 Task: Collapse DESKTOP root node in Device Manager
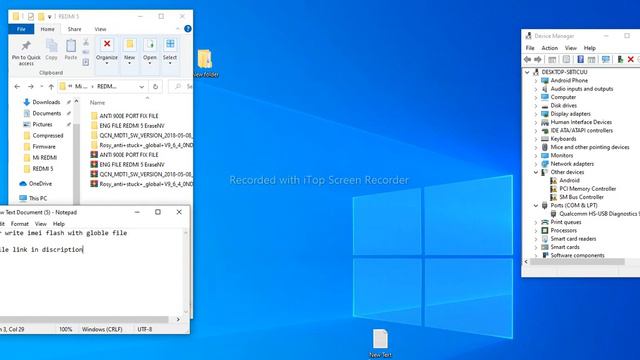pos(527,72)
